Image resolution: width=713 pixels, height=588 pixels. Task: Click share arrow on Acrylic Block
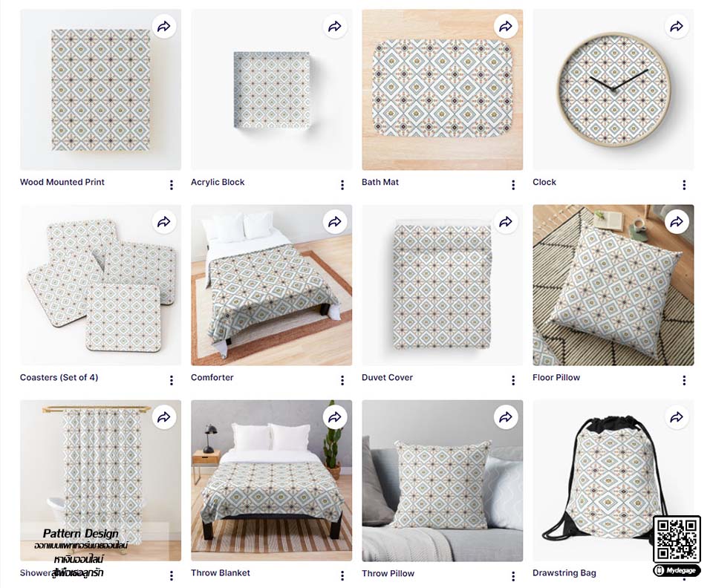(335, 27)
